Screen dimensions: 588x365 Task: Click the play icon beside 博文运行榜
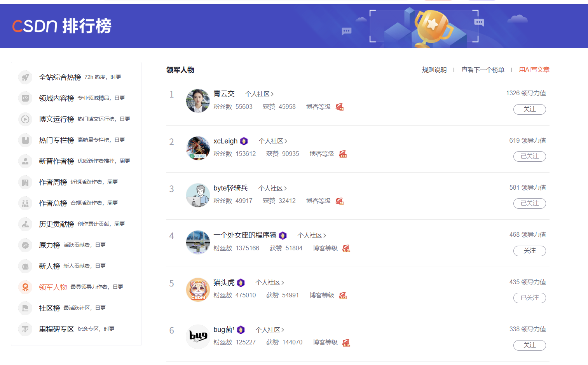[x=25, y=119]
